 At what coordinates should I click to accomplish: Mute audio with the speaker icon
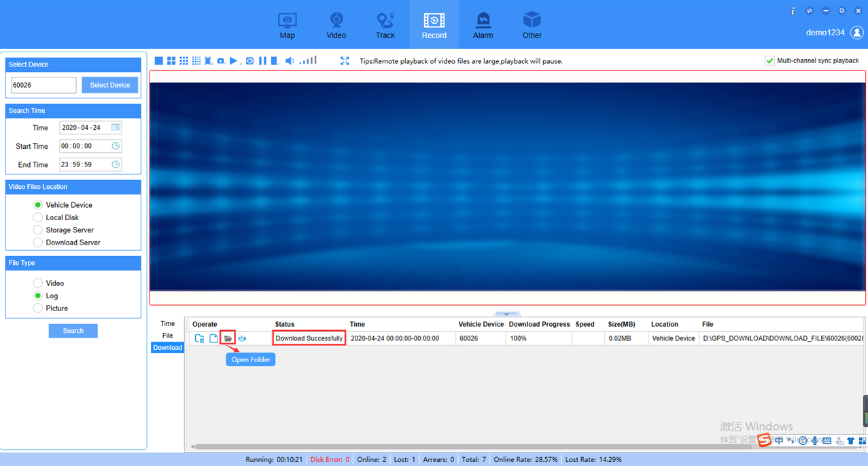(290, 61)
